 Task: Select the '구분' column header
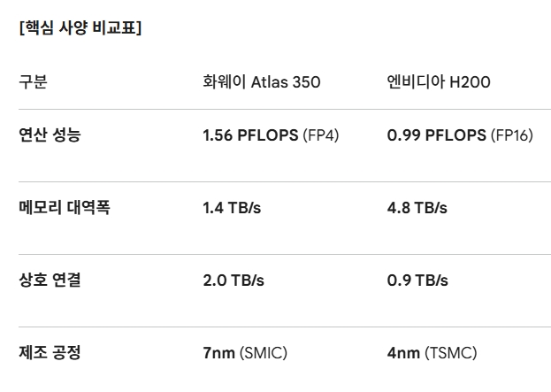[x=33, y=82]
